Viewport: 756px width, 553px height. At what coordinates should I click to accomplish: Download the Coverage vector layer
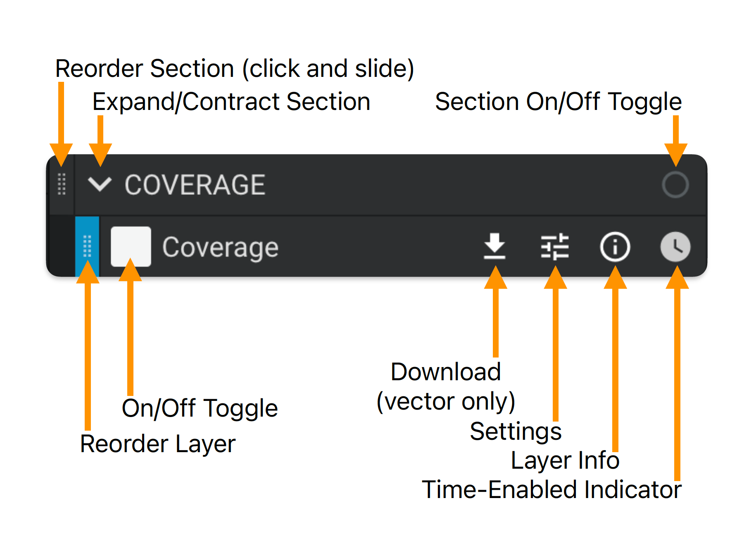pyautogui.click(x=494, y=246)
